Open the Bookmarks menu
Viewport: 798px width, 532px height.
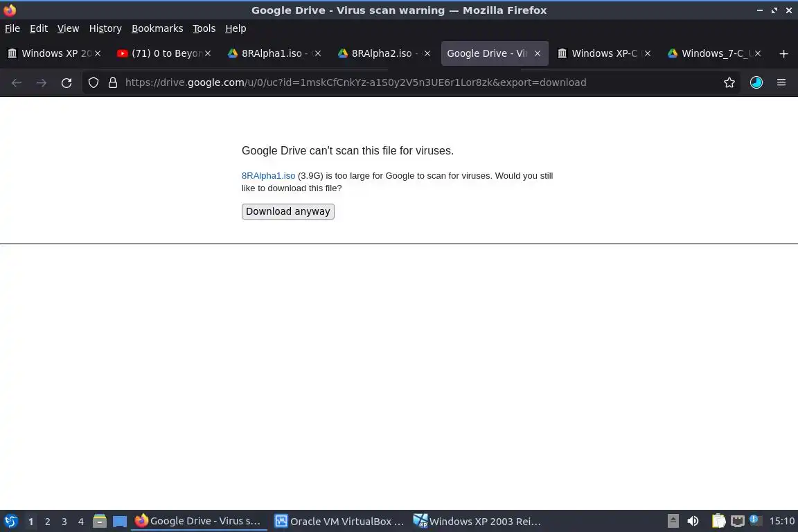(157, 28)
